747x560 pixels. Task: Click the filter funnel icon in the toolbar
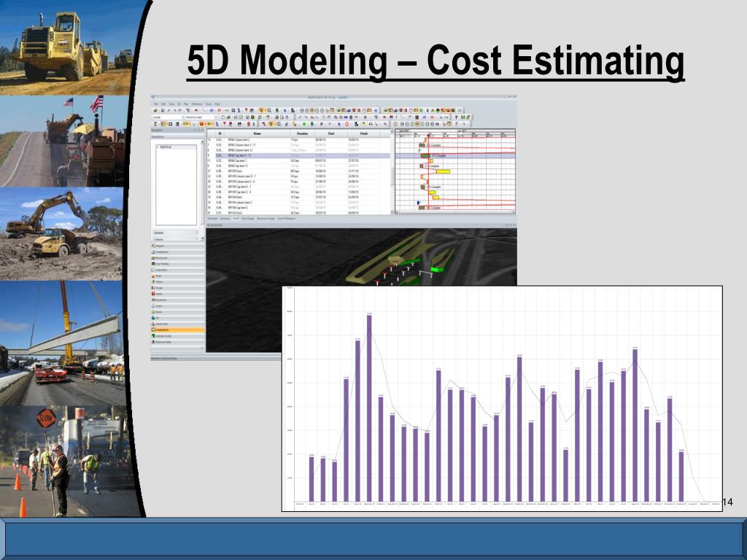[x=456, y=117]
